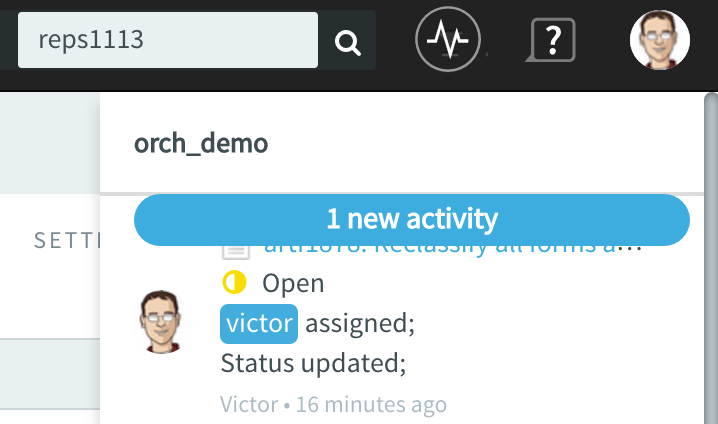This screenshot has width=718, height=424.
Task: Load the 1 new activity banner
Action: click(412, 220)
